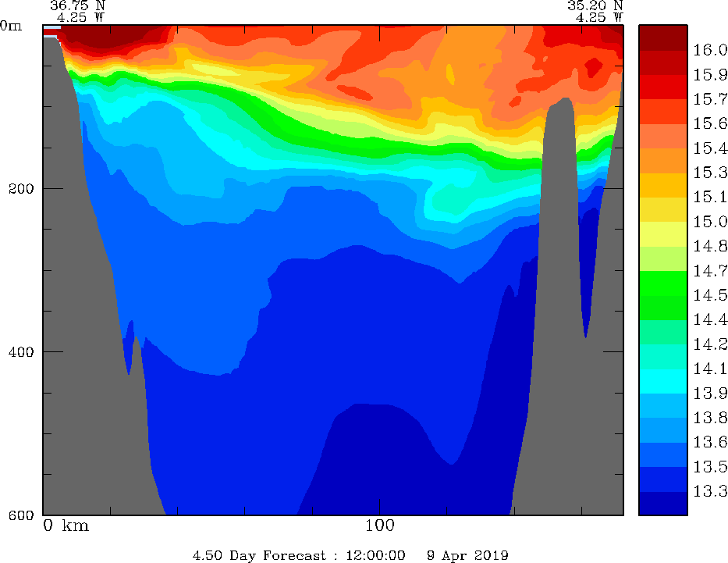
Task: Click the 600 depth axis label
Action: point(21,515)
